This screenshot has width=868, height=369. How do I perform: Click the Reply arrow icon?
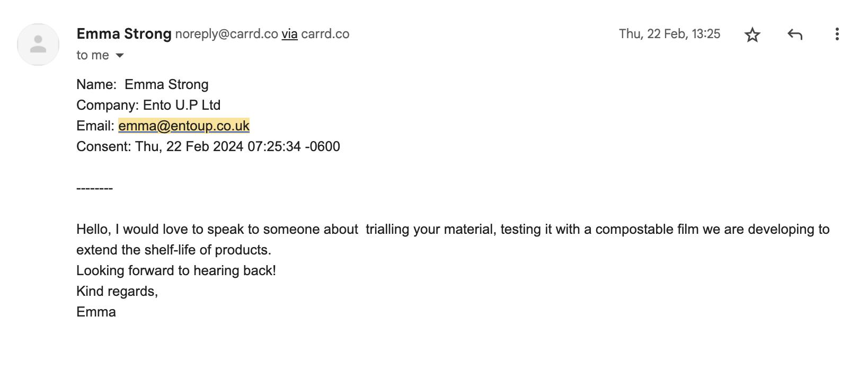coord(794,35)
